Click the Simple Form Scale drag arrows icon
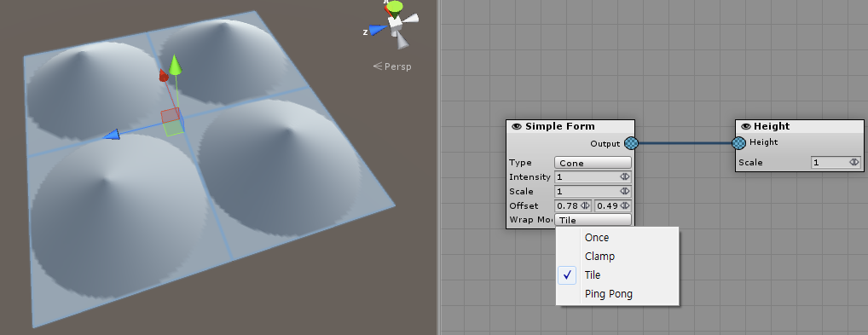Image resolution: width=868 pixels, height=335 pixels. tap(624, 191)
